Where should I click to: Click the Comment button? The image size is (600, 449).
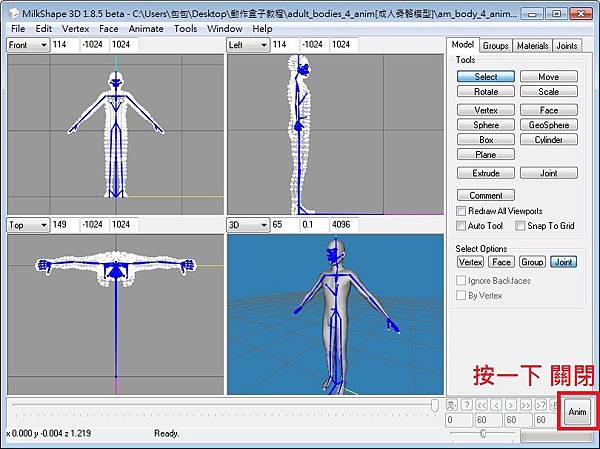click(x=486, y=195)
